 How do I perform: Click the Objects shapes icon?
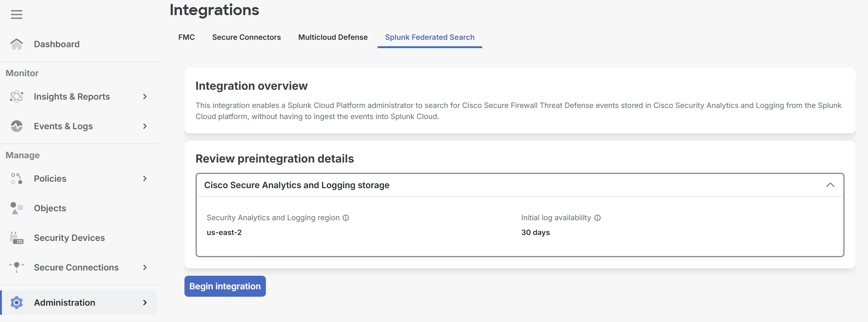coord(17,208)
